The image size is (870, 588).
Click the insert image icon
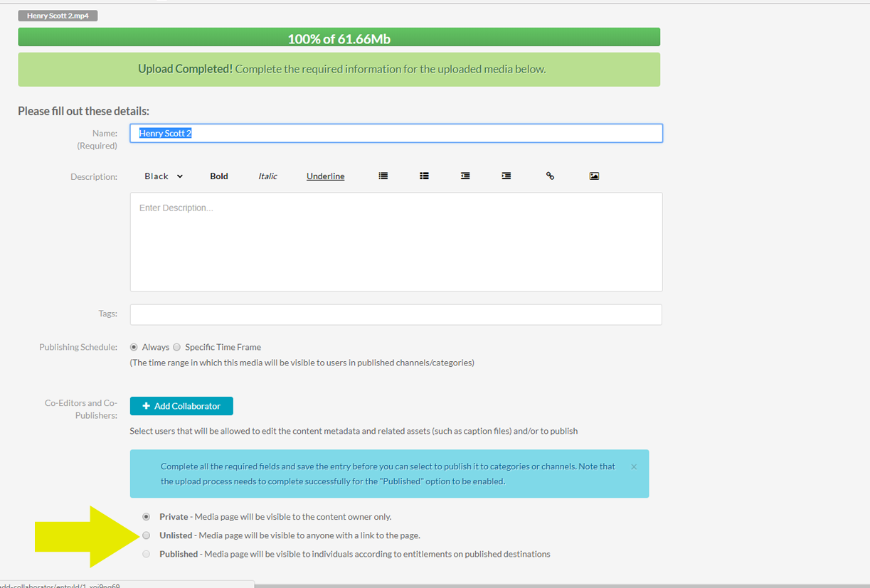click(594, 176)
